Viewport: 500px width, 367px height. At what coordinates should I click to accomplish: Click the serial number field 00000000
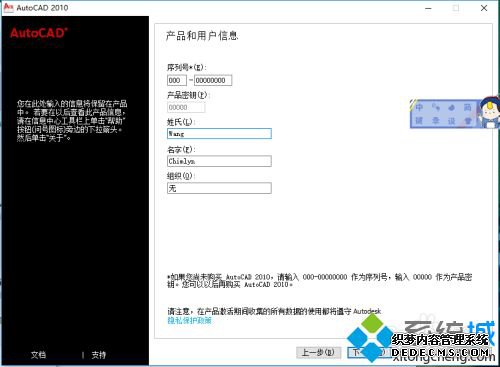click(213, 80)
